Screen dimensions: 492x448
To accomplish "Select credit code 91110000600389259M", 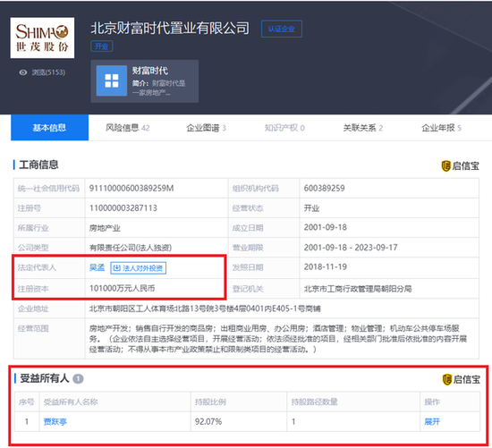I will [131, 189].
